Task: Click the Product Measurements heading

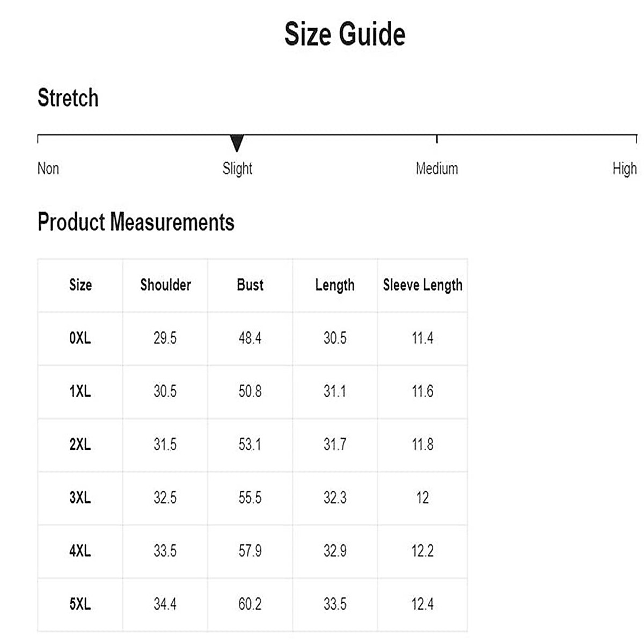Action: (x=136, y=222)
